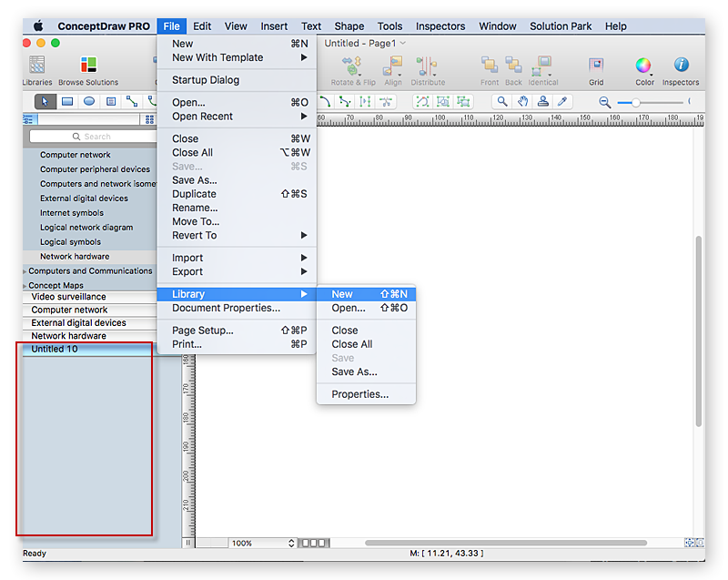Select Internet symbols library
Viewport: 728px width, 580px height.
point(72,213)
